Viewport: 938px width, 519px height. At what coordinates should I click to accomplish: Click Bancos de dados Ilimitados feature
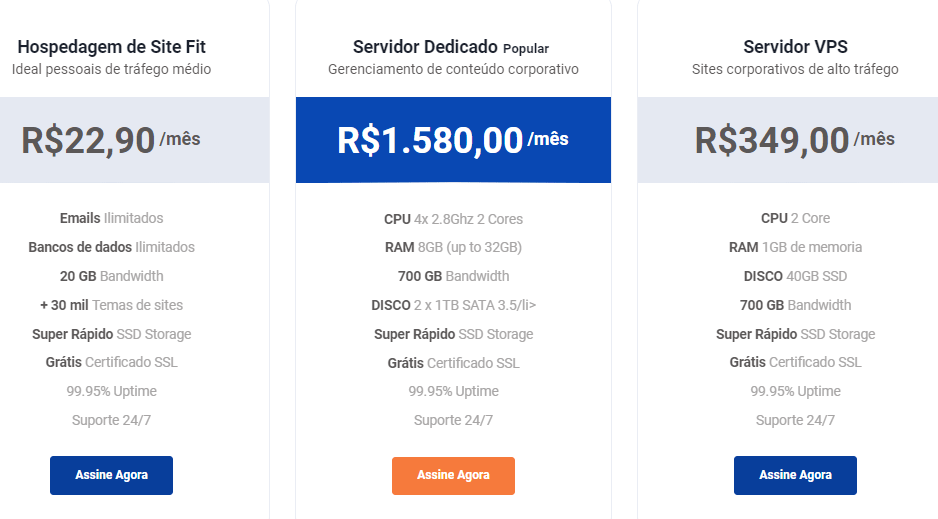click(111, 247)
